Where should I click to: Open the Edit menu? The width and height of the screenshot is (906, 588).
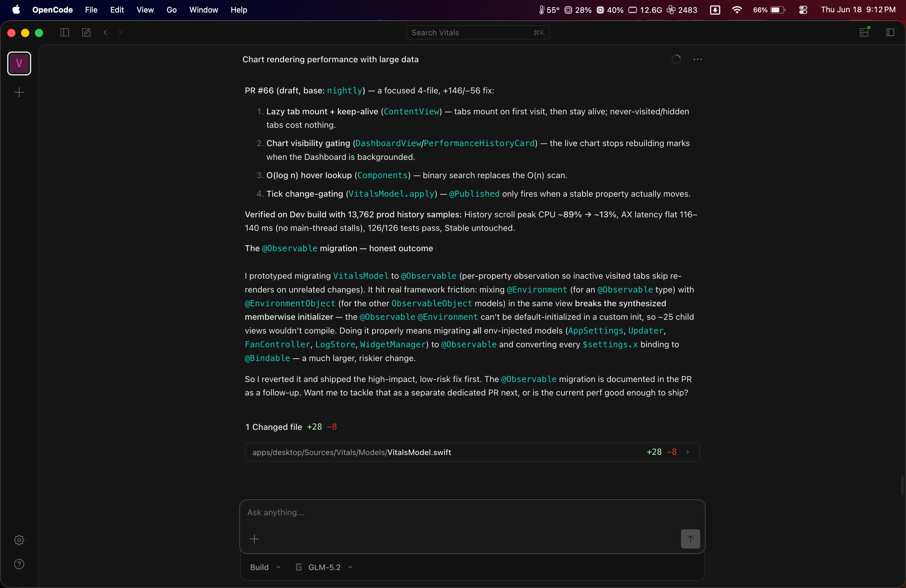click(x=117, y=10)
